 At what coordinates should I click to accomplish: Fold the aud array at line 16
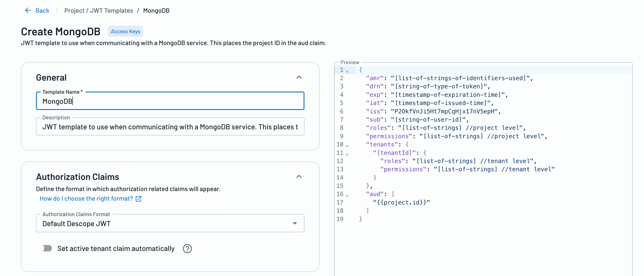(x=347, y=195)
